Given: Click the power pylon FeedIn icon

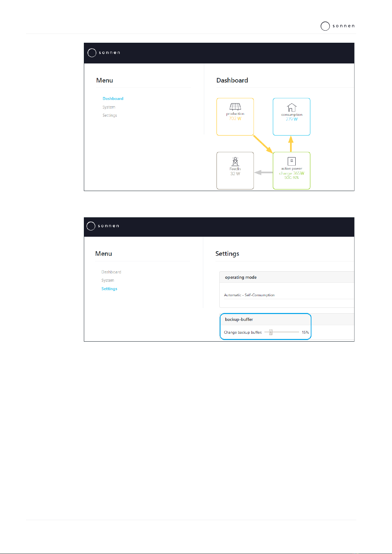Looking at the screenshot, I should (235, 161).
